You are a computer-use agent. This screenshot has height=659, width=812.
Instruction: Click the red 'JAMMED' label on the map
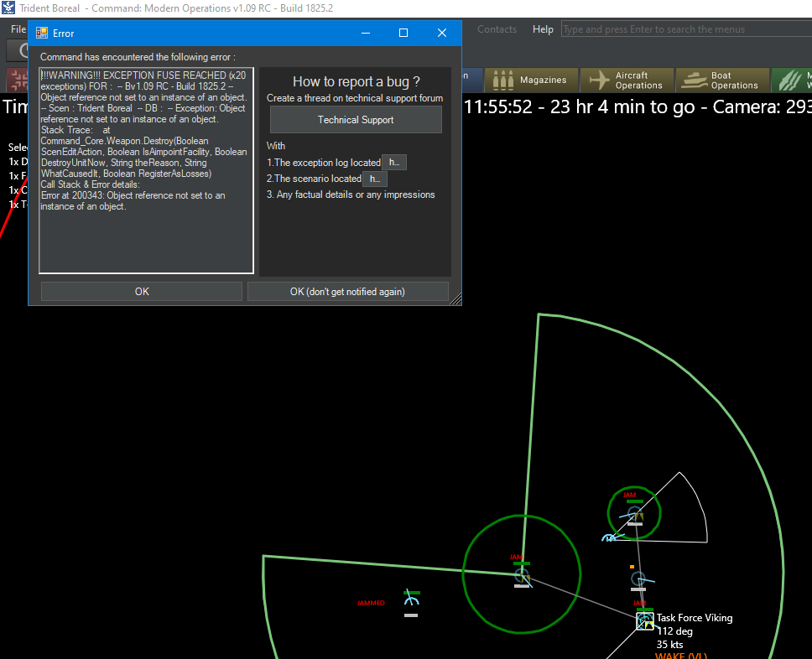371,603
